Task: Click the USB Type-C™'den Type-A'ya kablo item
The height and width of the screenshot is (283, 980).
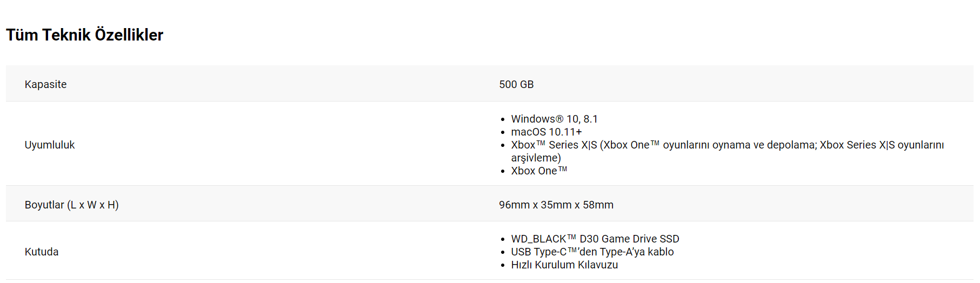Action: [592, 252]
